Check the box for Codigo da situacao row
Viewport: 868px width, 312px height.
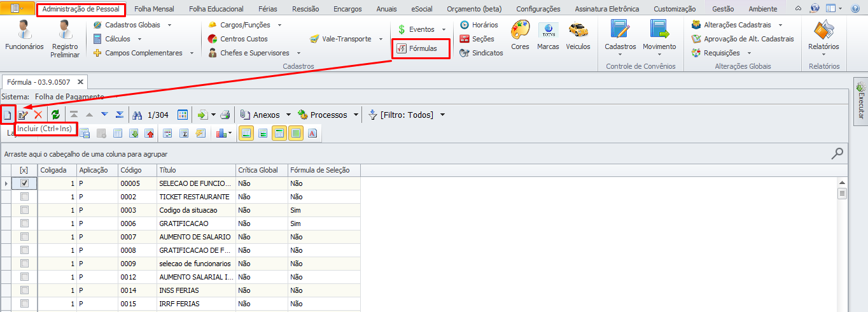pos(24,210)
